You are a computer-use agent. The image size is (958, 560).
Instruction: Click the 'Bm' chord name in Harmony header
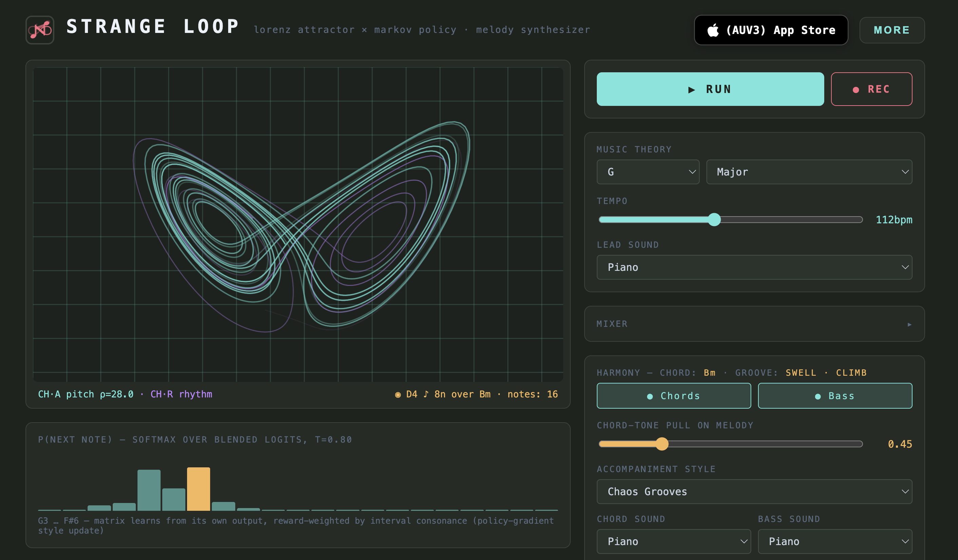710,373
